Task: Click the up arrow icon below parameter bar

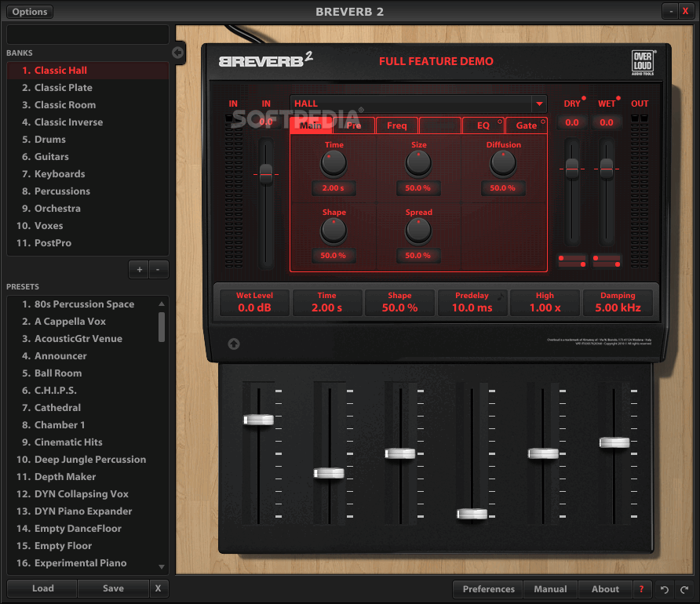Action: (x=234, y=344)
